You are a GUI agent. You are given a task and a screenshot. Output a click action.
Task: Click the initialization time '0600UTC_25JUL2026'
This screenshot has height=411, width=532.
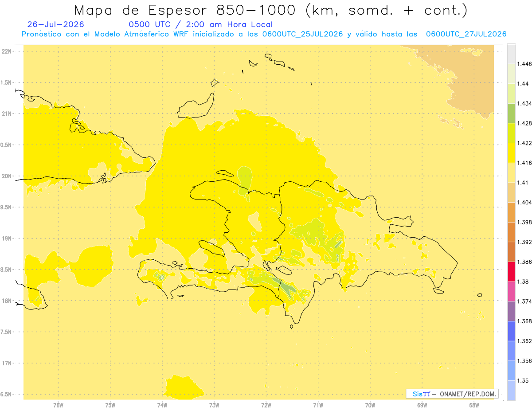coord(302,34)
